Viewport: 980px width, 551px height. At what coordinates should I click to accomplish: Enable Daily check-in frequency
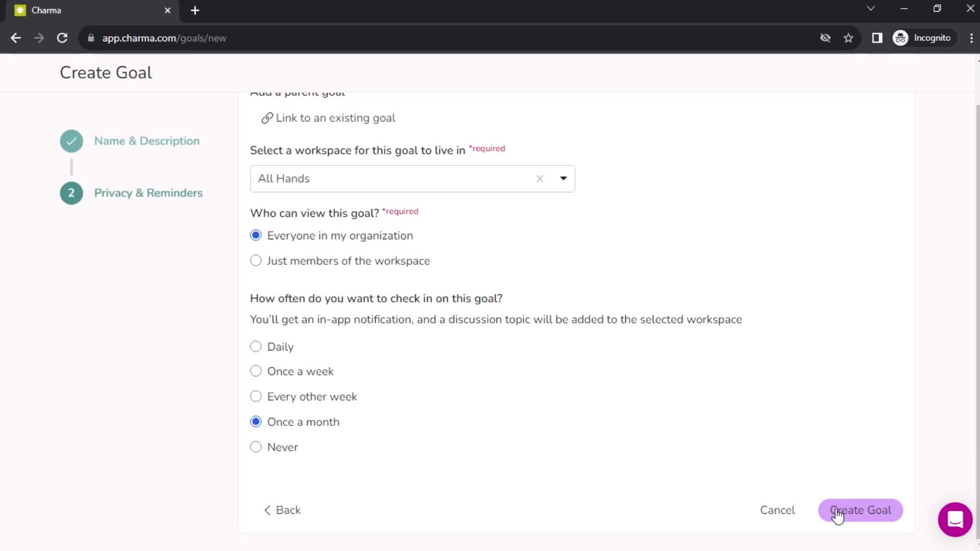pos(256,346)
